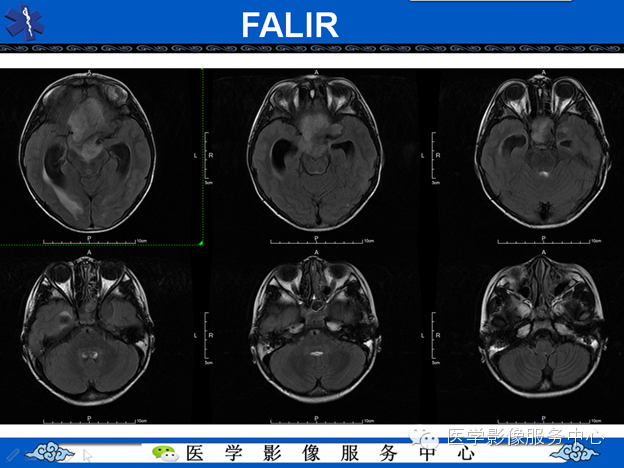The image size is (624, 468).
Task: Click the blue star of life logo
Action: pos(25,22)
